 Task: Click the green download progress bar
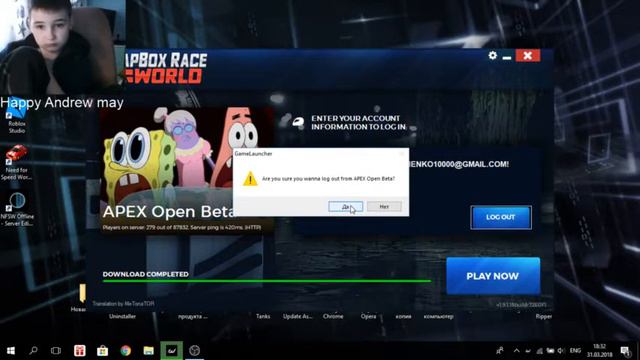(267, 281)
